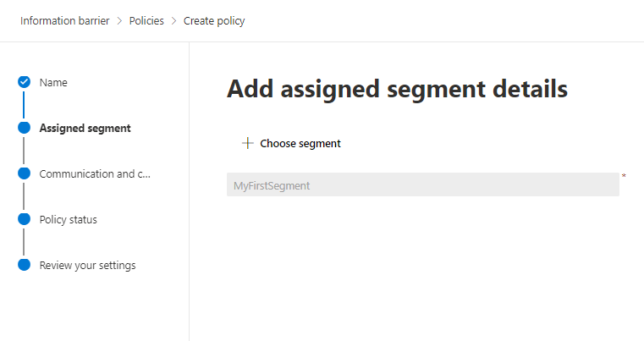This screenshot has width=644, height=341.
Task: Click the chevron after Information barrier breadcrumb
Action: pyautogui.click(x=119, y=21)
